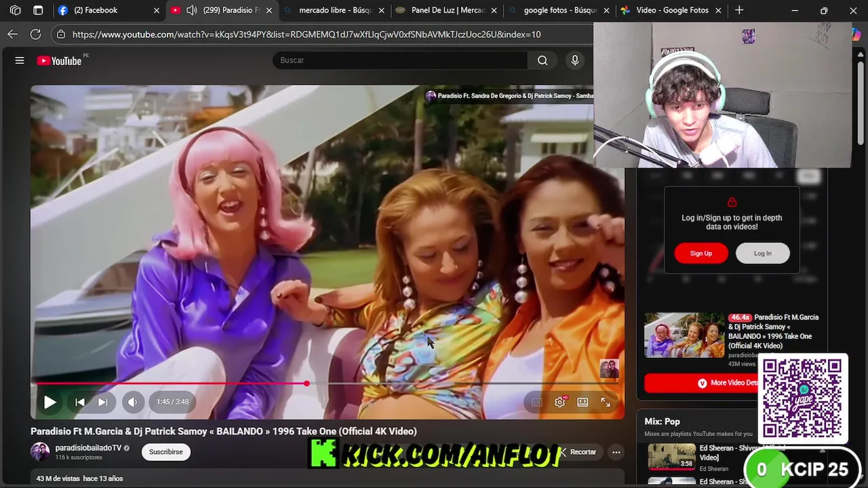Viewport: 868px width, 488px height.
Task: Start voice search with microphone icon
Action: [575, 60]
